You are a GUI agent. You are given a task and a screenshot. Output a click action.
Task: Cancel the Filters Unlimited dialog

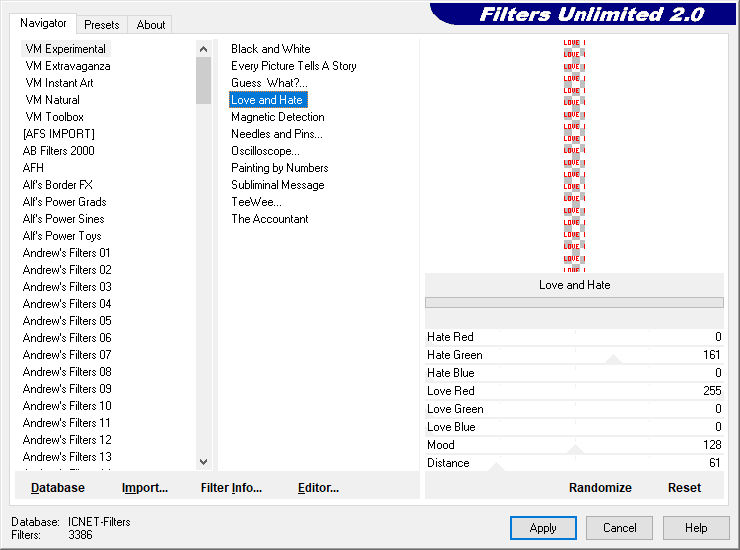point(619,527)
